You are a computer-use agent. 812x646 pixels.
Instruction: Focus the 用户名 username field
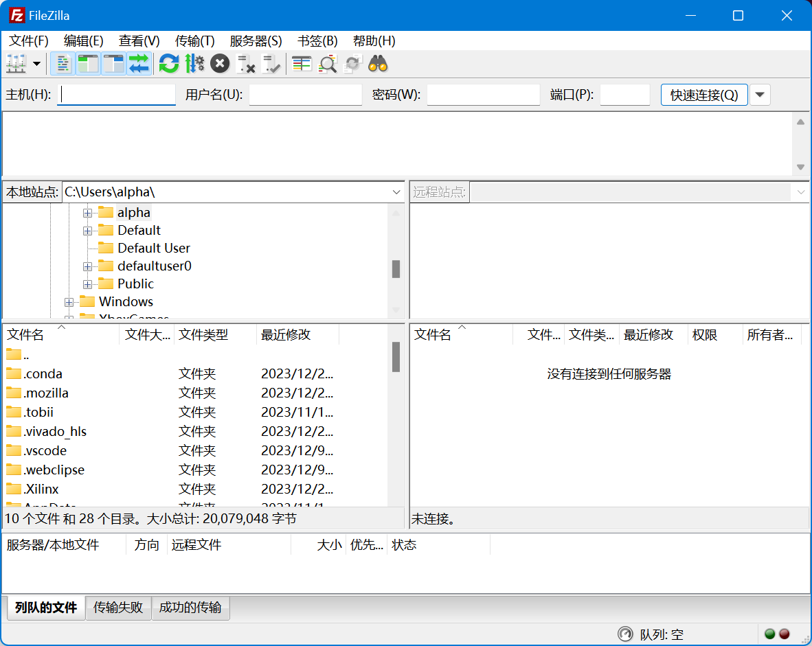306,95
